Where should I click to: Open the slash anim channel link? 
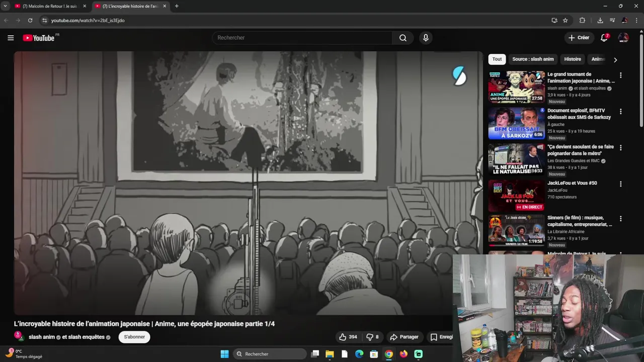pos(41,337)
